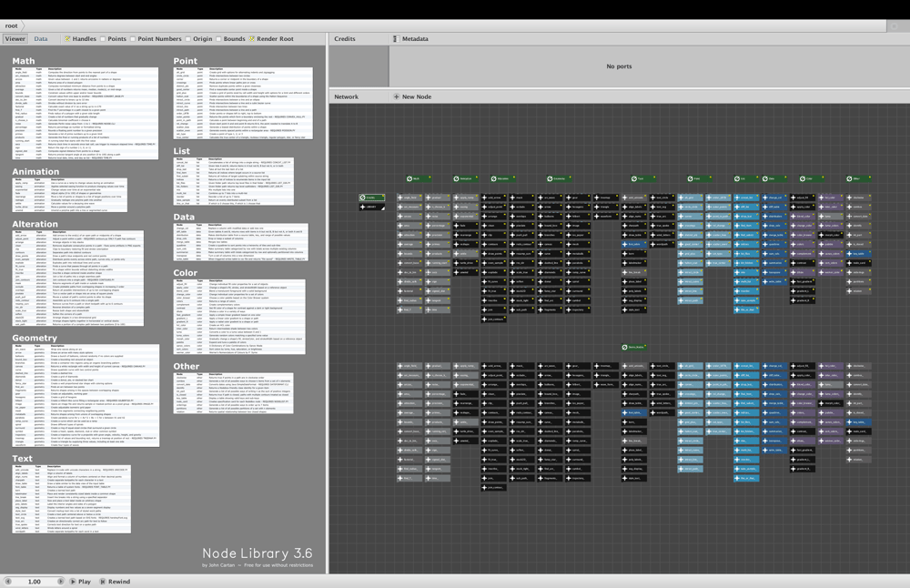The image size is (910, 588).
Task: Select the factorial node in the upper group
Action: tap(409, 291)
